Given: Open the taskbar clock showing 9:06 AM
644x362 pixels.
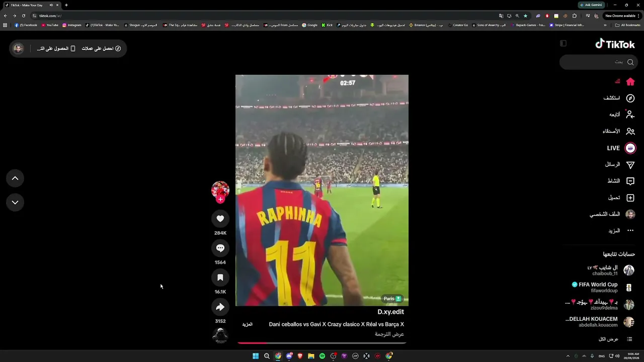Looking at the screenshot, I should coord(632,356).
